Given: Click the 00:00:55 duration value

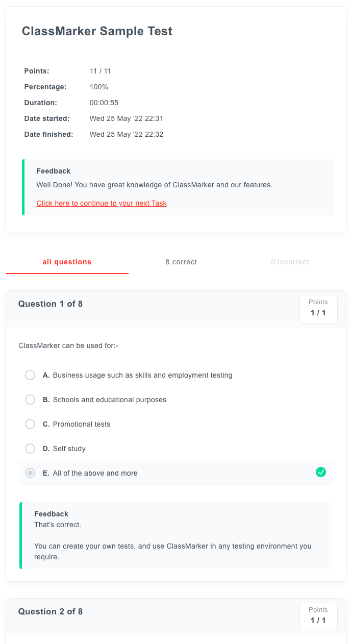Looking at the screenshot, I should coord(104,103).
